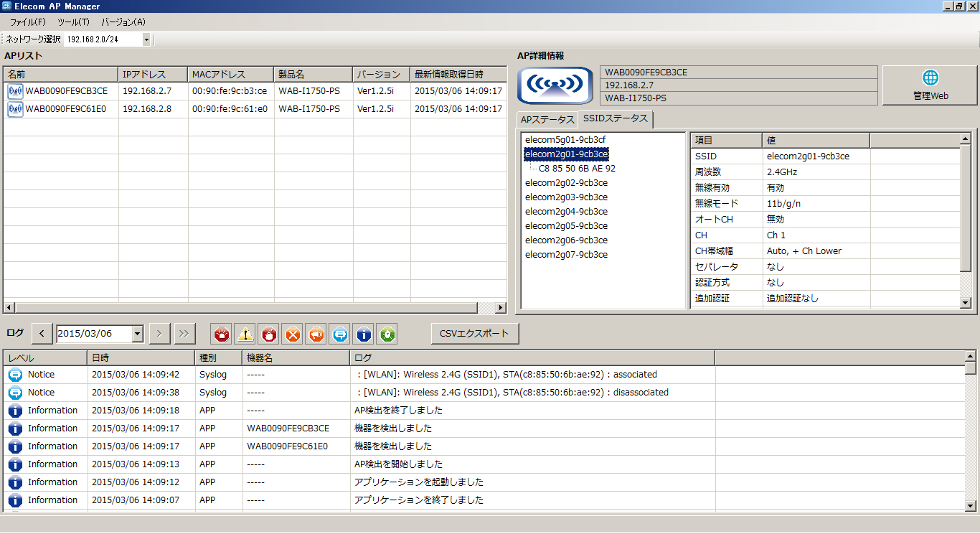Toggle the blue speech bubble notice filter
The width and height of the screenshot is (980, 534).
[340, 334]
